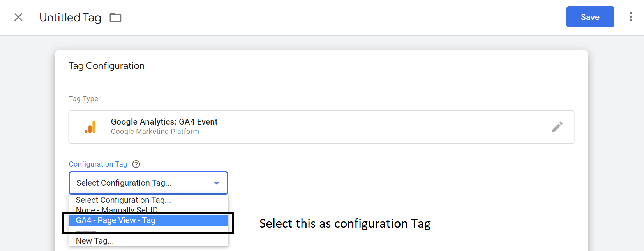The width and height of the screenshot is (644, 251).
Task: Open the folder icon next to Untitled Tag
Action: [x=115, y=17]
